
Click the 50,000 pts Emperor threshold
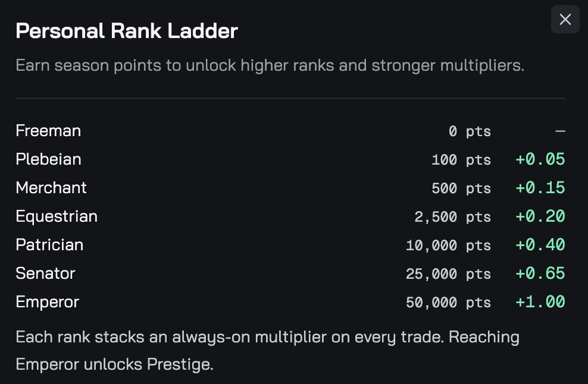click(x=449, y=303)
